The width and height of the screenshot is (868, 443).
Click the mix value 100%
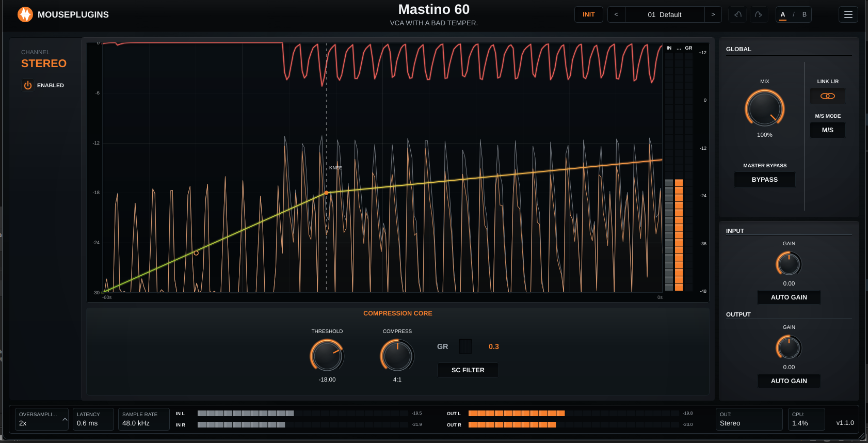765,135
